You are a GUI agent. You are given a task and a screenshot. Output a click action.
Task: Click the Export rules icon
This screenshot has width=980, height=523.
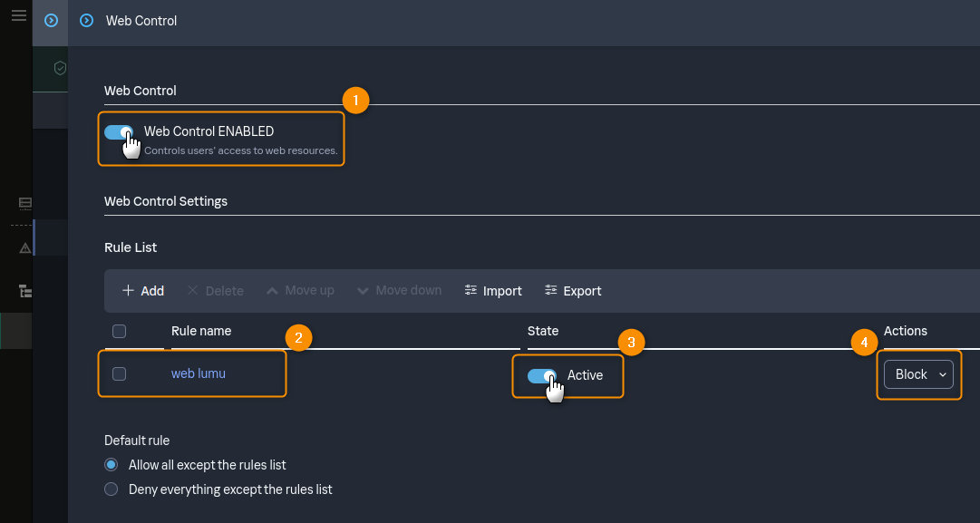tap(550, 290)
